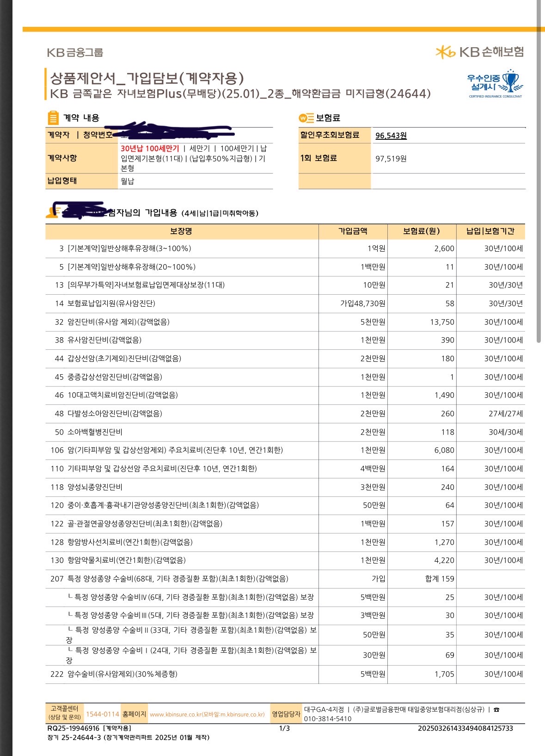Click the agent phone 010-3814-5410
Screen dimensions: 545x756
pos(327,719)
